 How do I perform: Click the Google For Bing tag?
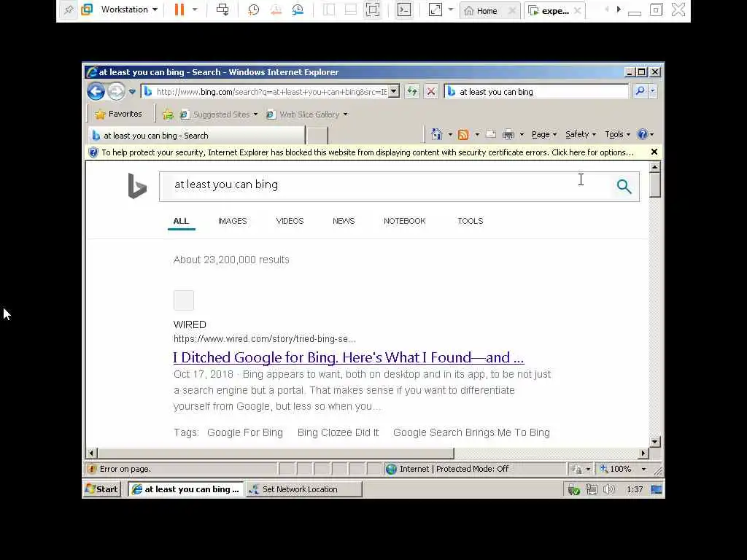(x=245, y=432)
